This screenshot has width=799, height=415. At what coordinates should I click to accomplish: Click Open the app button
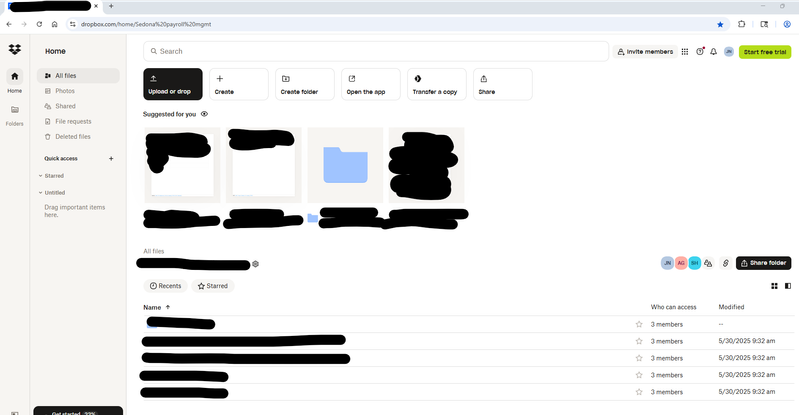pyautogui.click(x=370, y=84)
